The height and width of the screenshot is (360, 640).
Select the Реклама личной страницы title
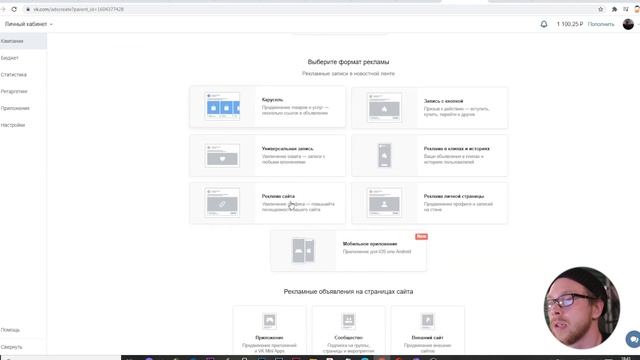(x=453, y=196)
